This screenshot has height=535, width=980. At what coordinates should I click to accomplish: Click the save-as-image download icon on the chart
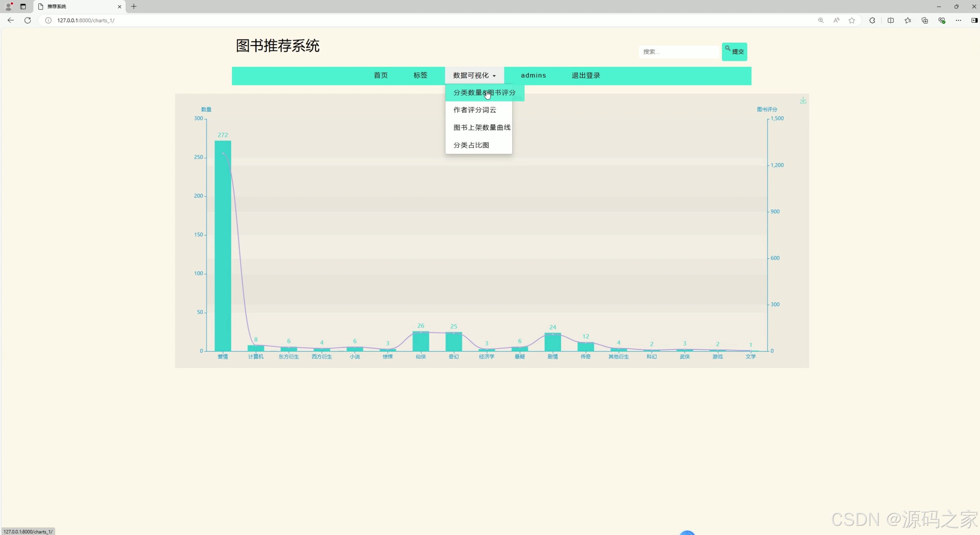tap(803, 100)
